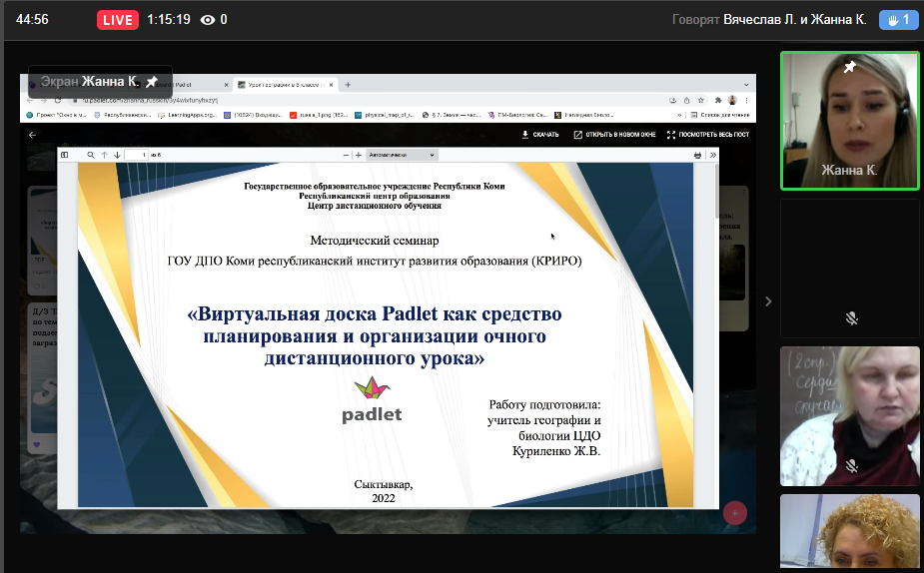Zoom out PDF with minus button

346,155
